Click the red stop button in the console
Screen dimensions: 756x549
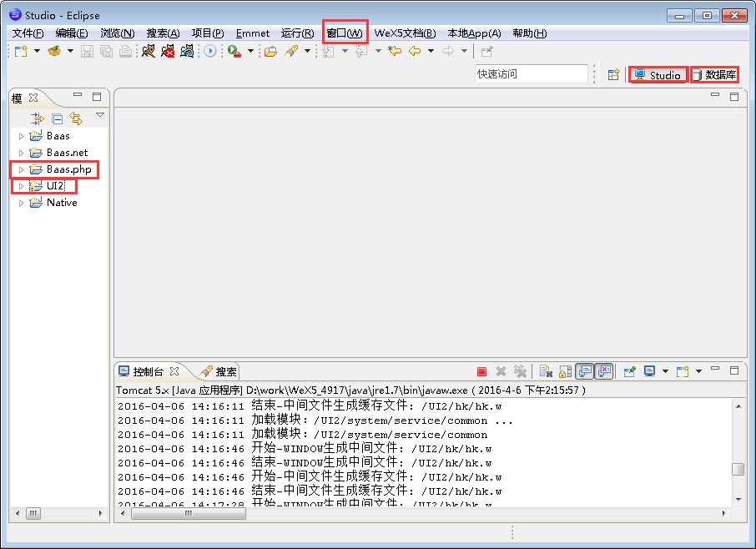point(481,371)
